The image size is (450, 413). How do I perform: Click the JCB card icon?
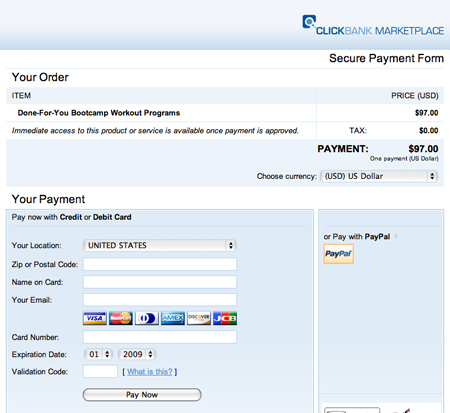point(225,318)
